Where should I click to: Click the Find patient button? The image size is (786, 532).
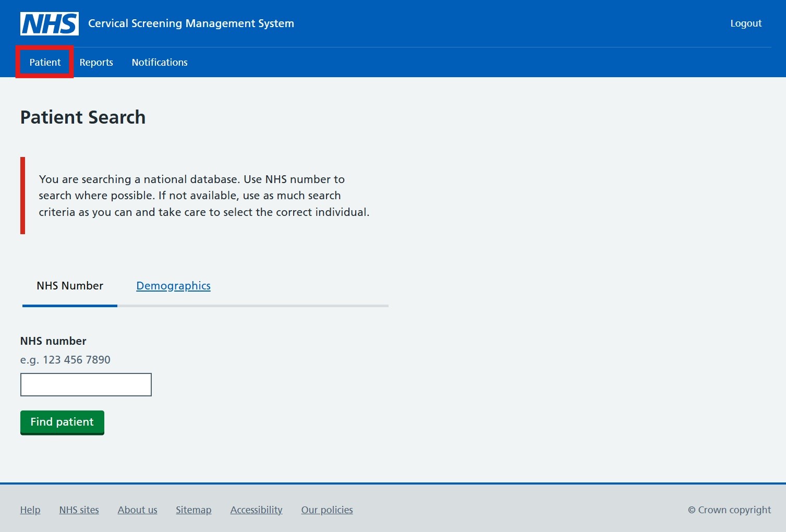tap(62, 422)
